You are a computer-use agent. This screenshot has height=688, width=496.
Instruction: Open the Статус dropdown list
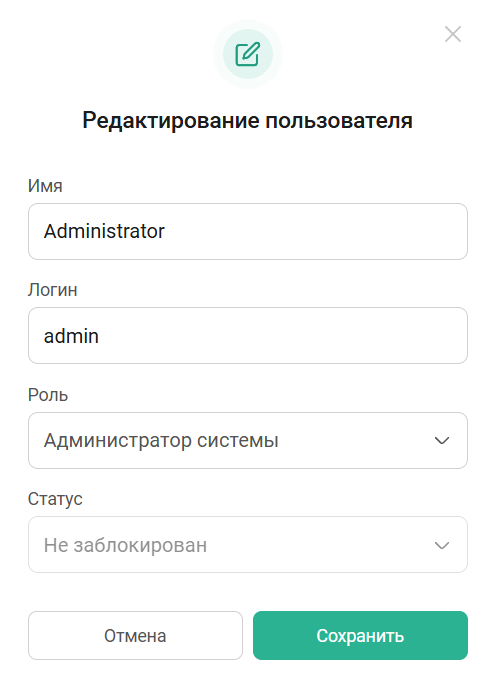click(x=248, y=545)
